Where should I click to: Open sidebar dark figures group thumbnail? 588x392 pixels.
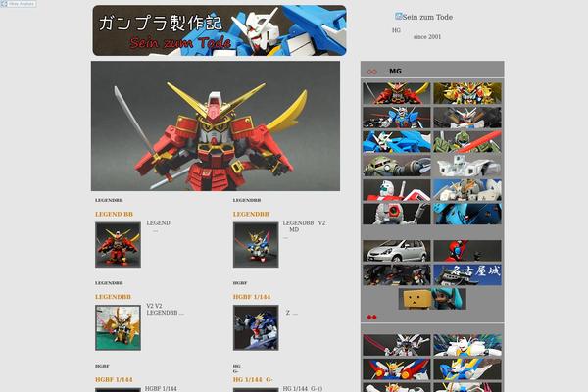pos(397,274)
